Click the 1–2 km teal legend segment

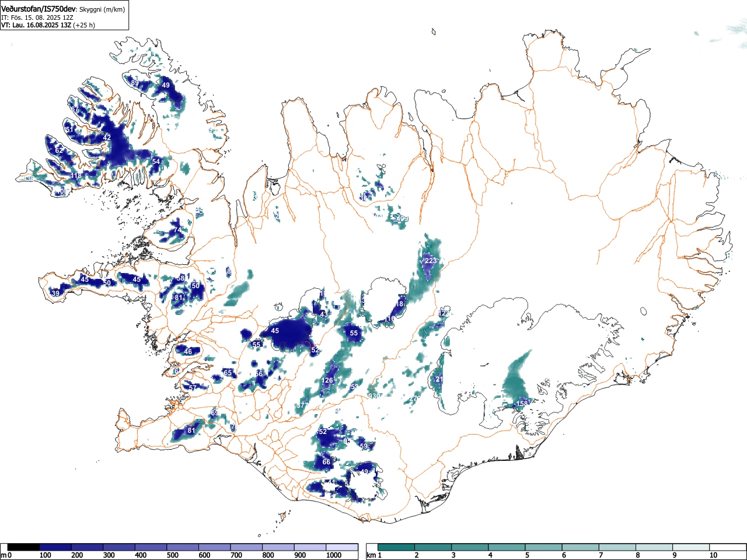[397, 547]
